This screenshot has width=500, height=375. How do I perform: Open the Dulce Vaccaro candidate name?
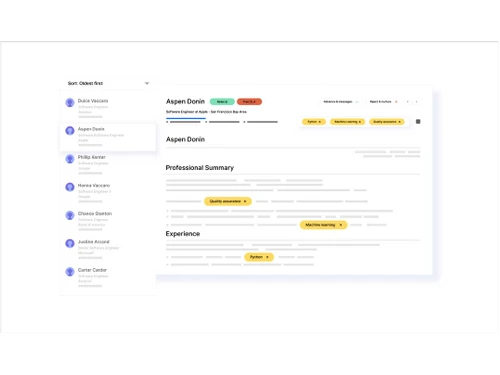point(93,101)
